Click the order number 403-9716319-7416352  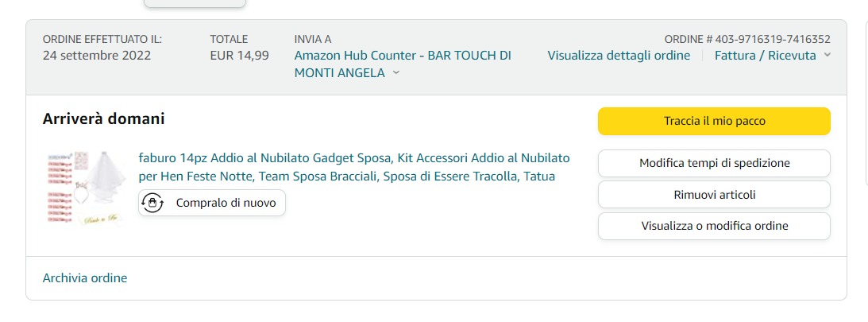772,39
